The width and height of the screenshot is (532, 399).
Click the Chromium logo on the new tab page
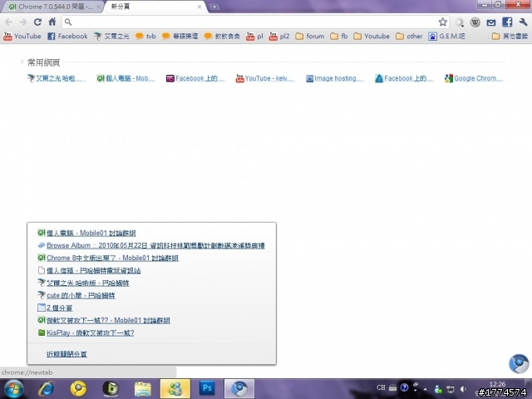coord(519,363)
